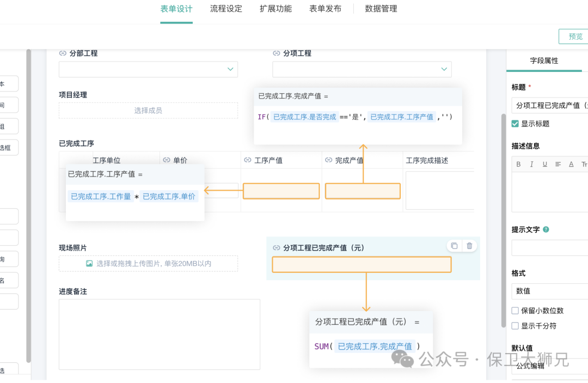
Task: Open the 分项工程 dropdown
Action: pos(445,69)
